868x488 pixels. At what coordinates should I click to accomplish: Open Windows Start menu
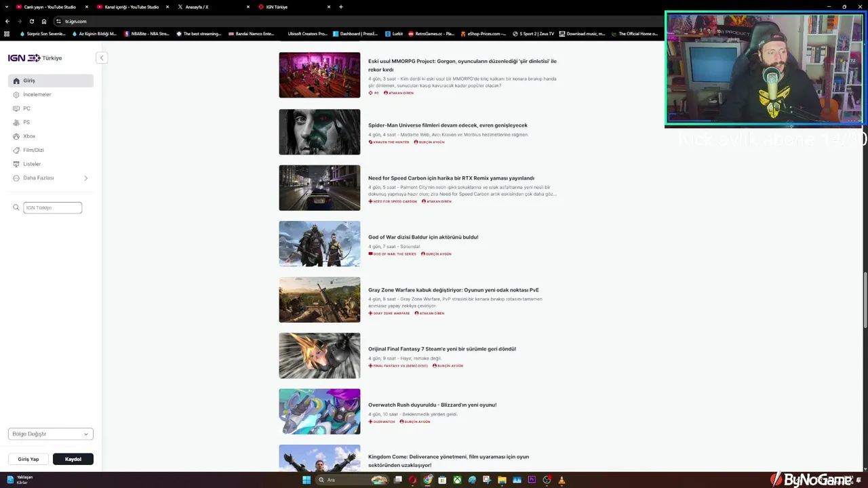pyautogui.click(x=307, y=480)
